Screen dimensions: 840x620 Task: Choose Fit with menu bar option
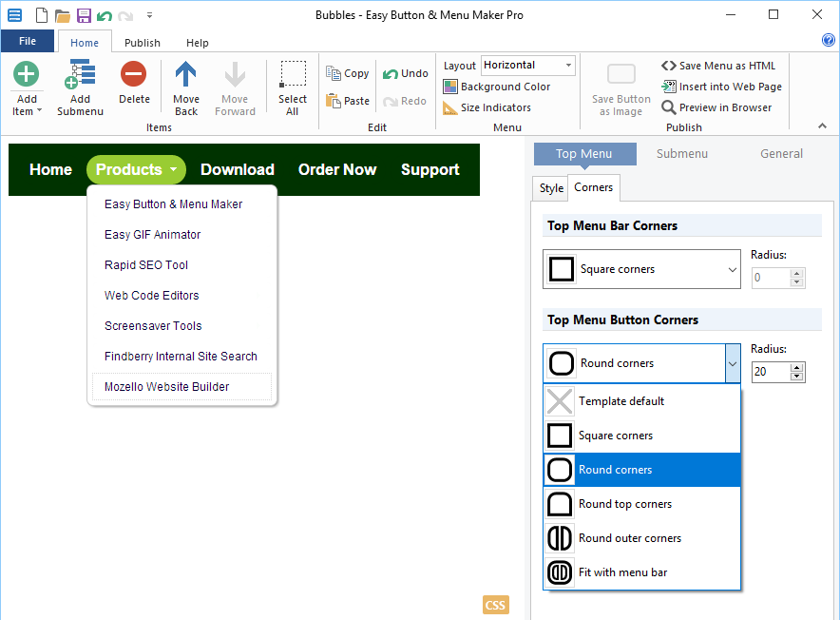pos(622,572)
